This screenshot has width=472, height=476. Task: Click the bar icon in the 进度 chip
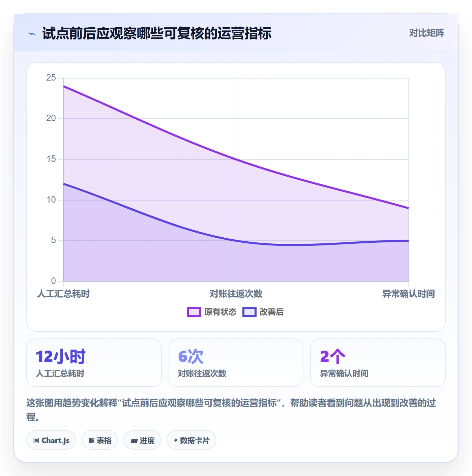click(x=134, y=441)
